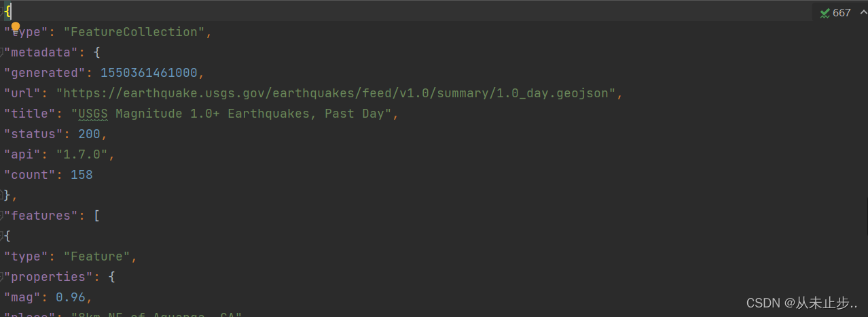
Task: Collapse the "features" array fold marker
Action: tap(2, 216)
